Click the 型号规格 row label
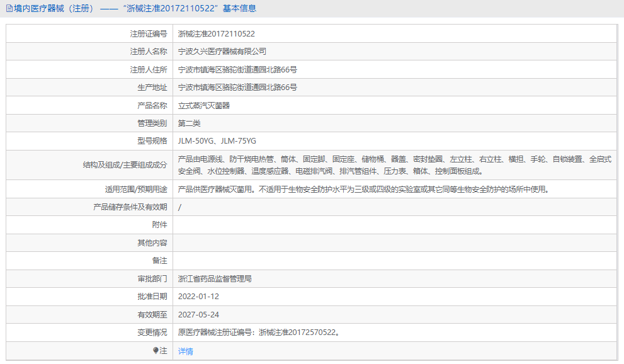Screen dimensions: 624x364 coord(152,141)
